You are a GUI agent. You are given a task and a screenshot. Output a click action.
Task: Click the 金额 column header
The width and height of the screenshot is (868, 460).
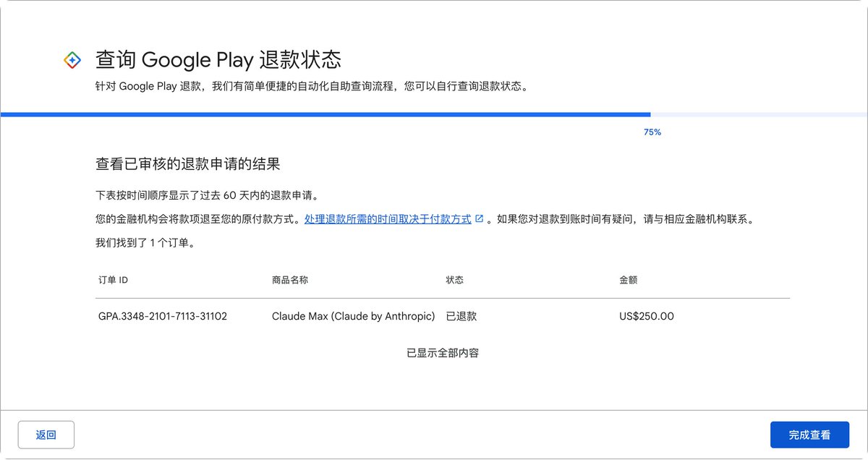(629, 280)
